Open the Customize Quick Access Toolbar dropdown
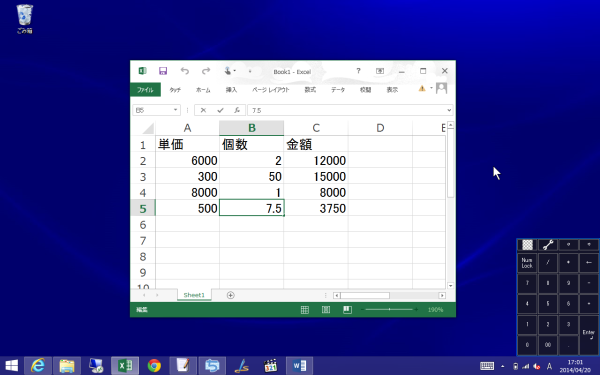The image size is (600, 375). coord(250,71)
